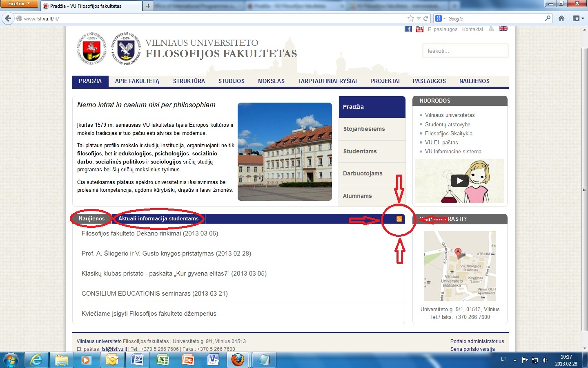Screen dimensions: 588x368
Task: Select the Studentams side tab
Action: click(372, 151)
